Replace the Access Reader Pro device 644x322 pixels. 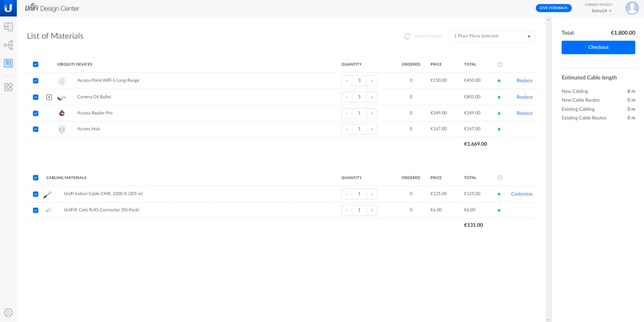524,113
